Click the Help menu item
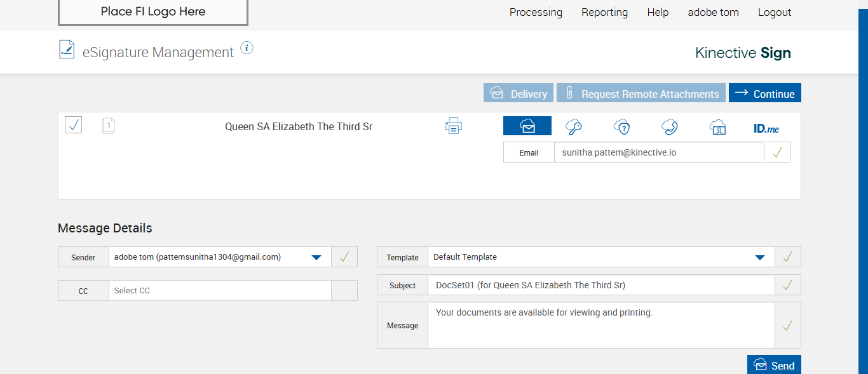 [658, 12]
